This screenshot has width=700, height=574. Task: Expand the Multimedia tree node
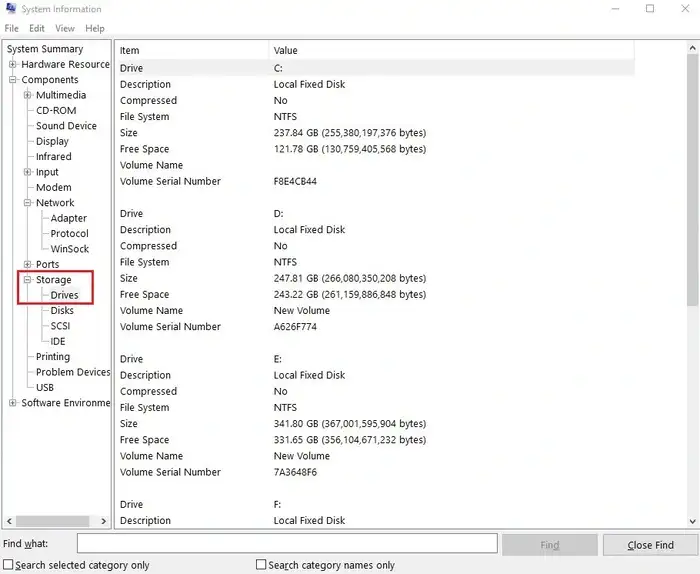click(28, 96)
